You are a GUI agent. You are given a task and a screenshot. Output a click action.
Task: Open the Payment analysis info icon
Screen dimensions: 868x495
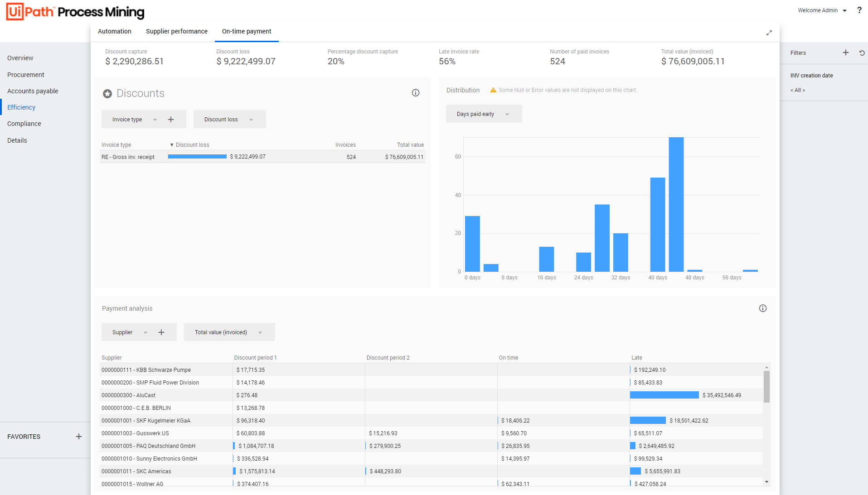(762, 308)
